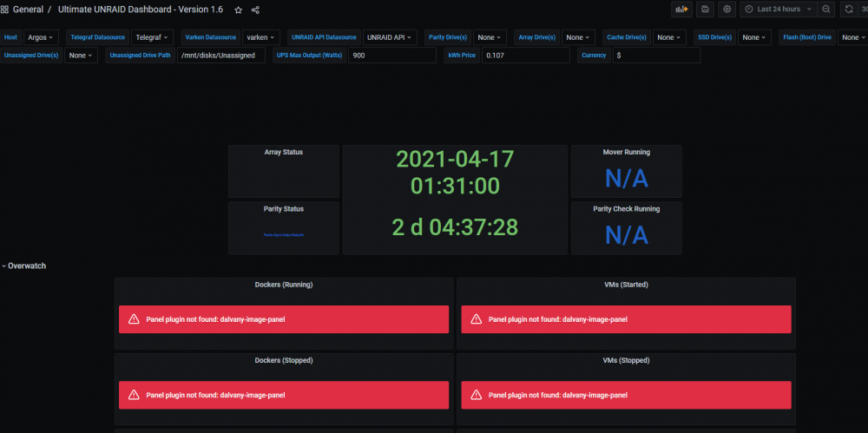Click the Currency input field
This screenshot has width=868, height=433.
[656, 56]
